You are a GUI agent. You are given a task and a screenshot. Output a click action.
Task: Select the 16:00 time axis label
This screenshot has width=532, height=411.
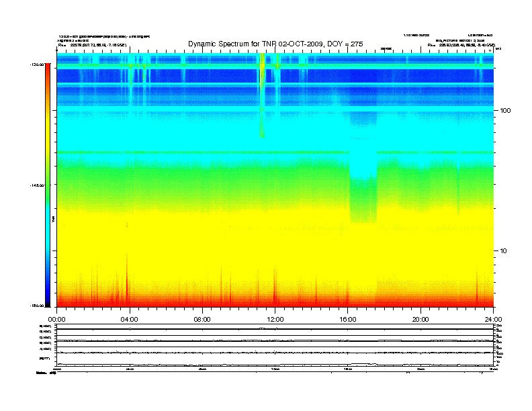coord(347,319)
